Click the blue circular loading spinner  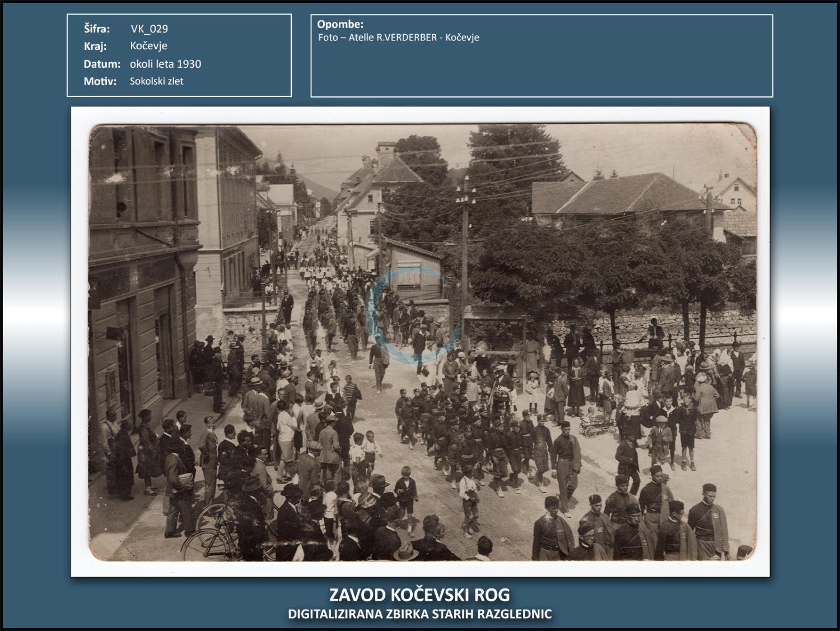413,315
